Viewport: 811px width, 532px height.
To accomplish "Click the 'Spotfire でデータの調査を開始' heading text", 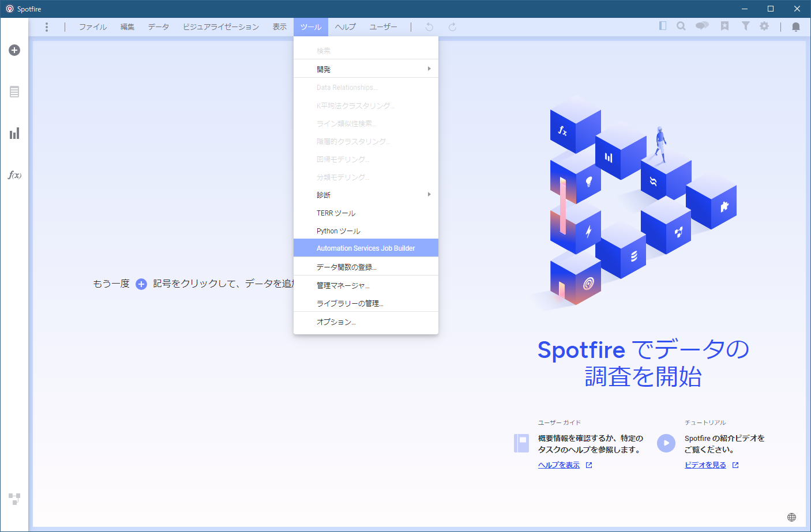I will click(x=643, y=363).
